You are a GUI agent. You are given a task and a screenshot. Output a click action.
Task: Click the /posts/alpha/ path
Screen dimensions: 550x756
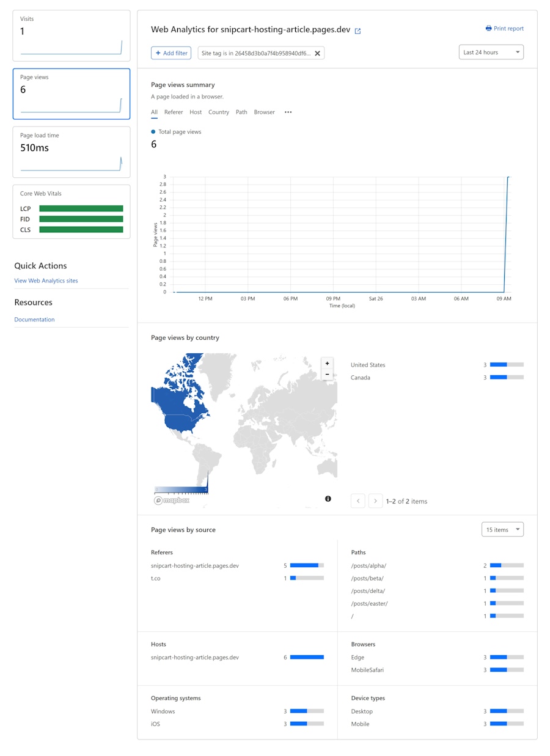(x=369, y=566)
